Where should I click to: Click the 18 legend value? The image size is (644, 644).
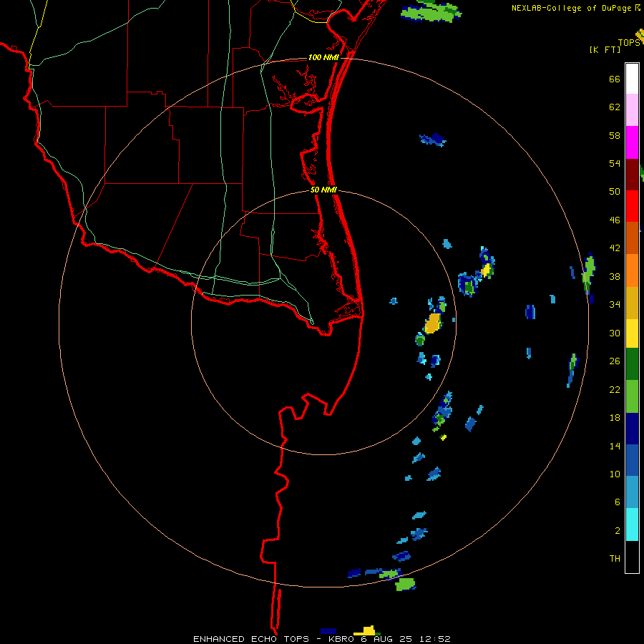[x=615, y=418]
